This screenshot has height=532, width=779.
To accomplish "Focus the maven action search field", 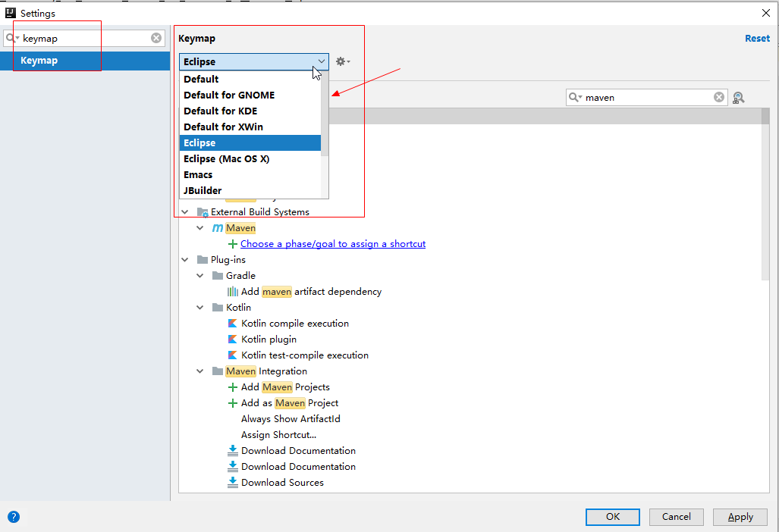I will tap(647, 97).
